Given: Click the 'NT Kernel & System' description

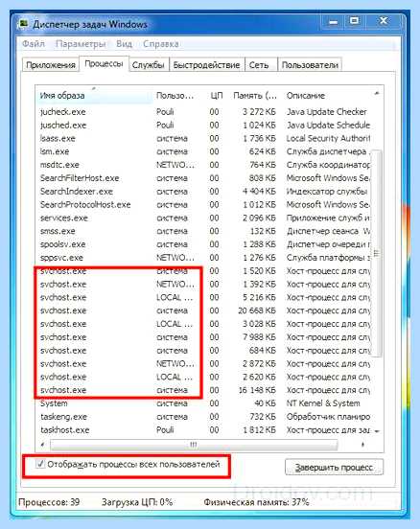Looking at the screenshot, I should point(323,403).
